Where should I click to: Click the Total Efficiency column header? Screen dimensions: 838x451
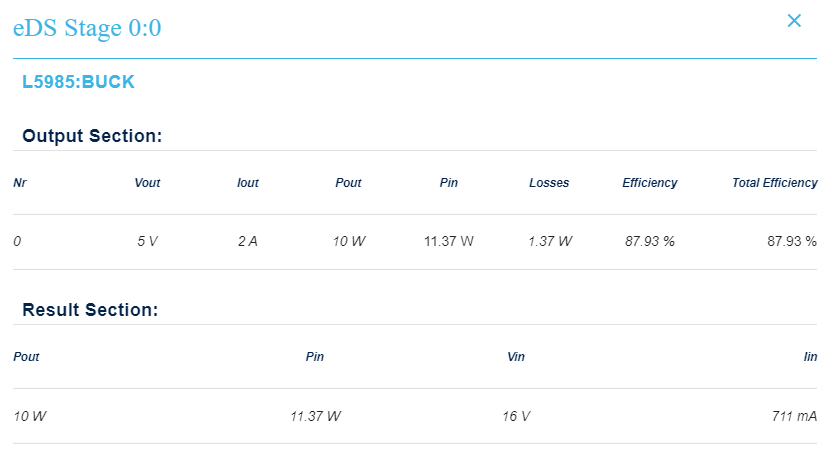click(774, 183)
